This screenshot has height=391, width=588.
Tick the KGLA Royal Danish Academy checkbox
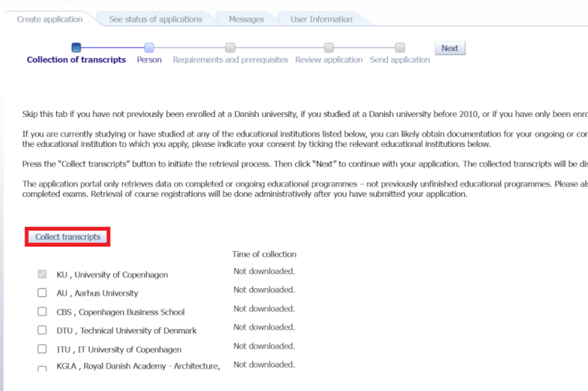point(42,369)
